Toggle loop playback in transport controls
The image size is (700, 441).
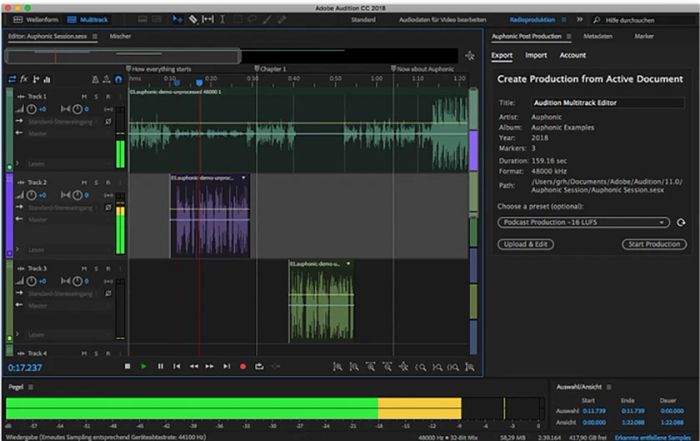(x=259, y=366)
